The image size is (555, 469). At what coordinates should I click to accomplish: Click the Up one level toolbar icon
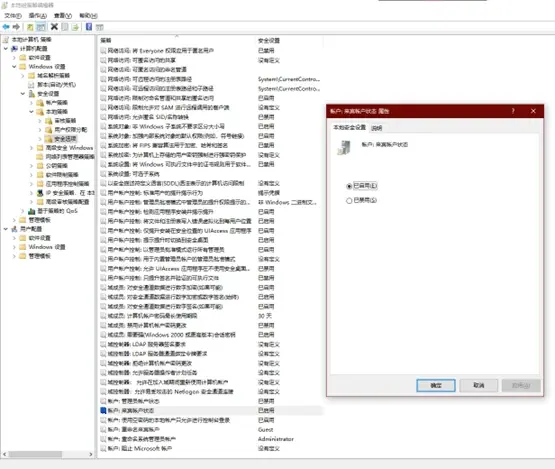pyautogui.click(x=30, y=27)
